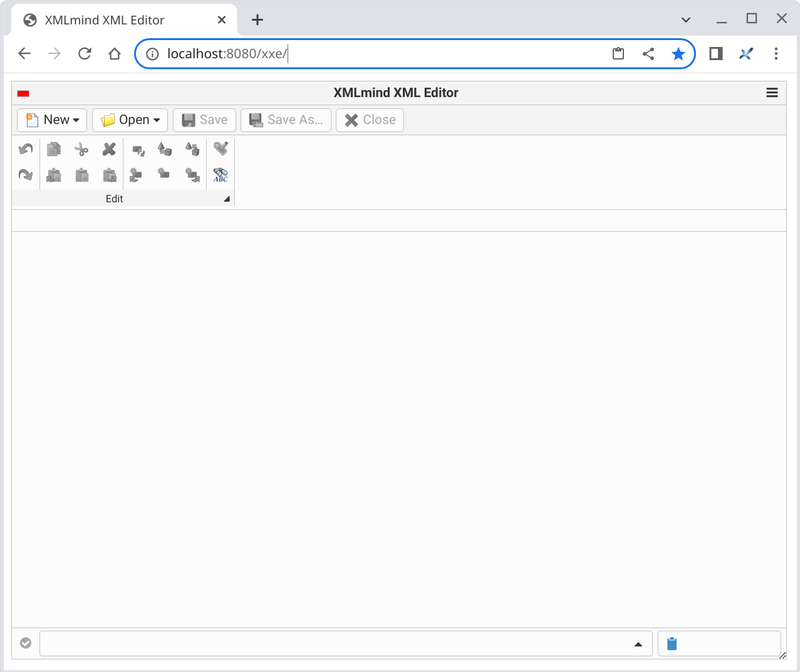Screen dimensions: 800x672
Task: Click the Undo arrow icon
Action: click(x=26, y=149)
